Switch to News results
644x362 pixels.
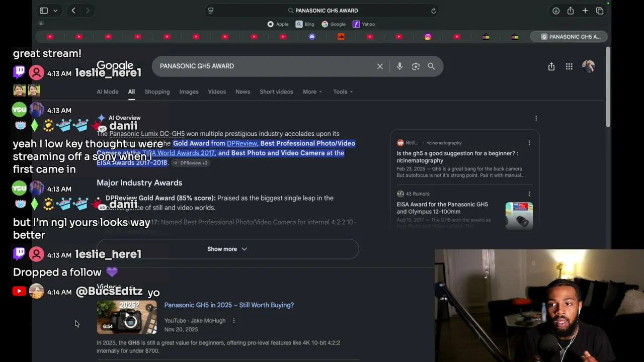pos(243,92)
